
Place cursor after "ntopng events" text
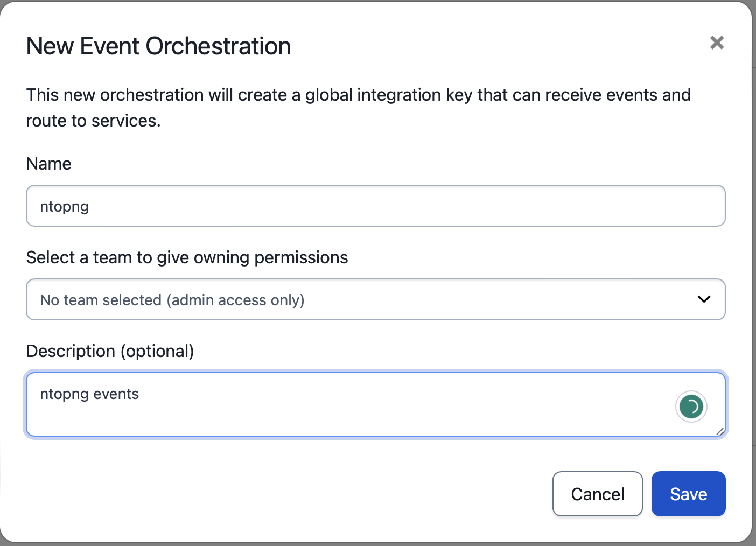tap(140, 394)
